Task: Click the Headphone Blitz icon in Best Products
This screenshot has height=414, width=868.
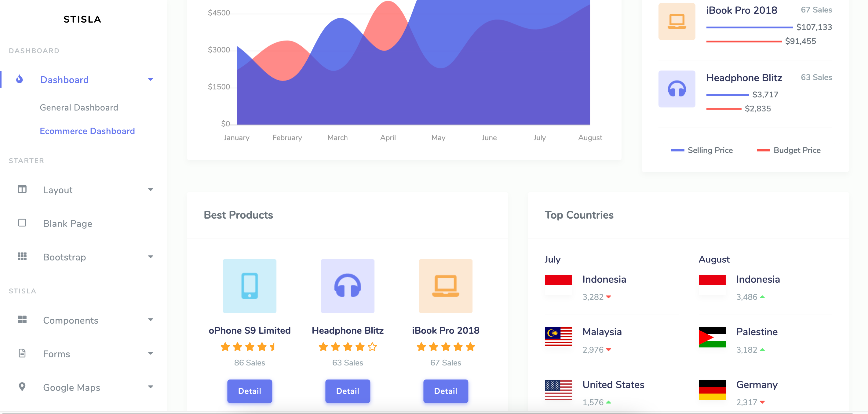Action: (x=347, y=286)
